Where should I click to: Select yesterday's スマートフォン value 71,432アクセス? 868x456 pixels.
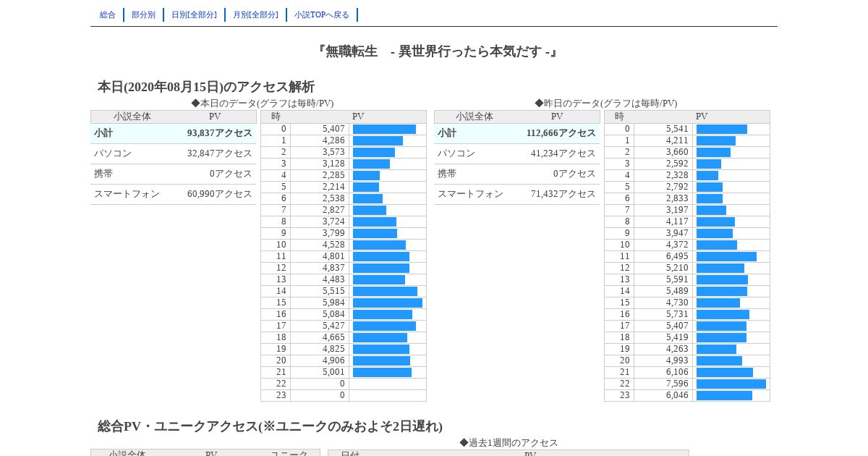pos(563,194)
